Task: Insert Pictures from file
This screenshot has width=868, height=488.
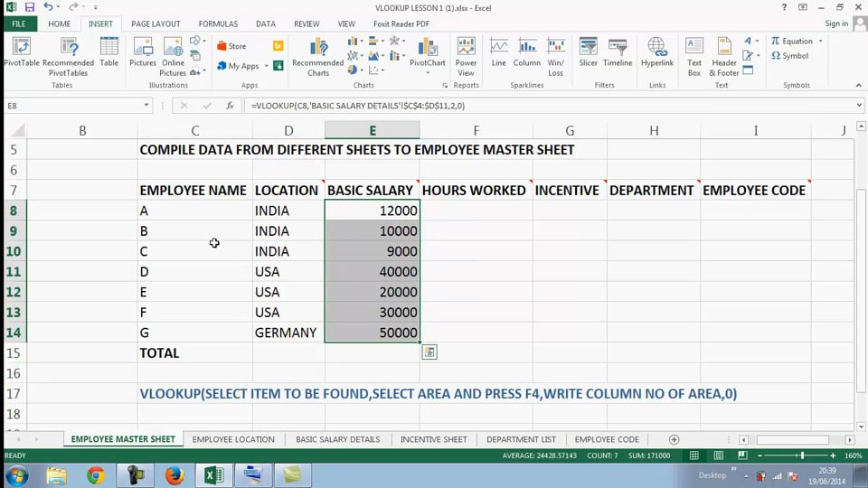Action: (143, 53)
